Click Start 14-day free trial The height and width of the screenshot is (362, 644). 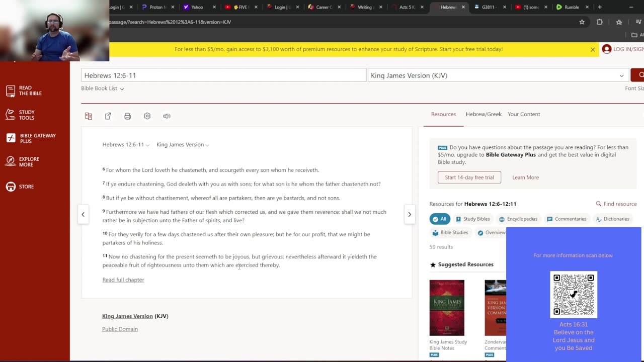coord(469,177)
